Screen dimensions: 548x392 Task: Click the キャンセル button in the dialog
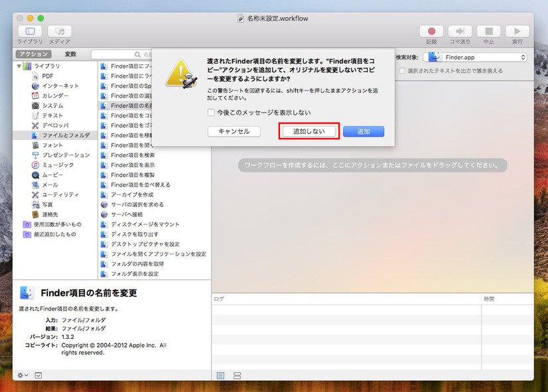pos(234,131)
